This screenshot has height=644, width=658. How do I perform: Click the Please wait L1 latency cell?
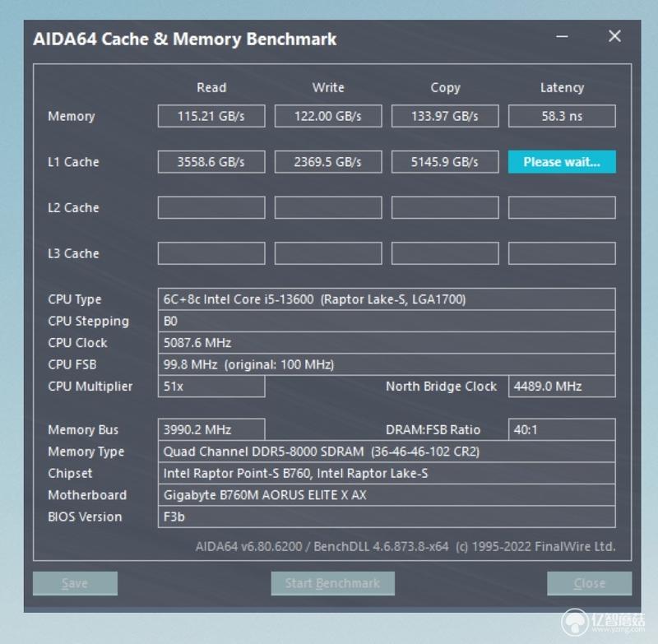(x=562, y=162)
